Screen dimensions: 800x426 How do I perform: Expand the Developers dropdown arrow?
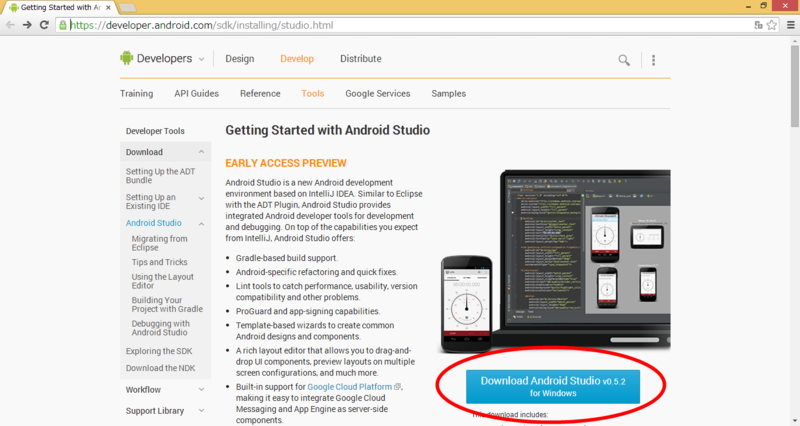[202, 59]
